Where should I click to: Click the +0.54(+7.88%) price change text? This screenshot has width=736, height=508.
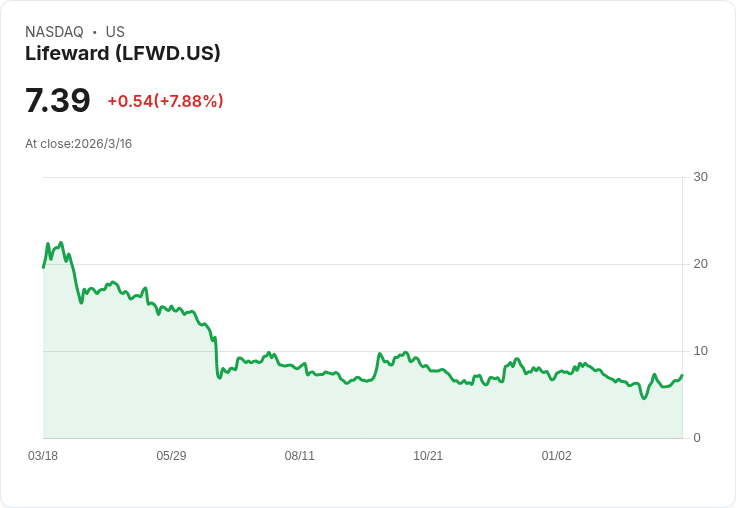pos(165,101)
